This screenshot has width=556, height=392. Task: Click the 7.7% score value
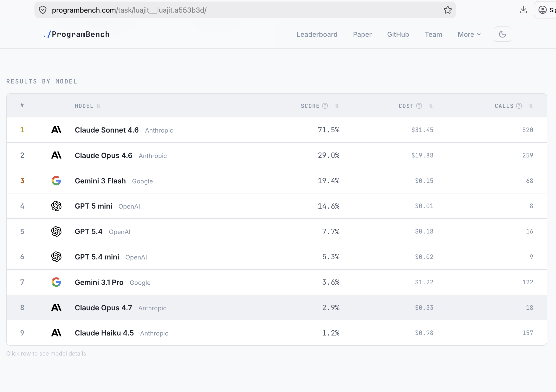tap(331, 231)
